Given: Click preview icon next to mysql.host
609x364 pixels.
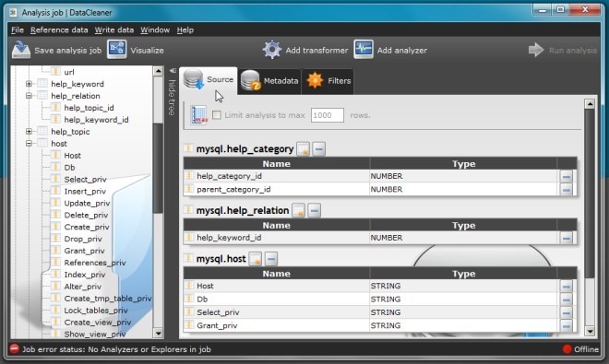Looking at the screenshot, I should point(256,259).
